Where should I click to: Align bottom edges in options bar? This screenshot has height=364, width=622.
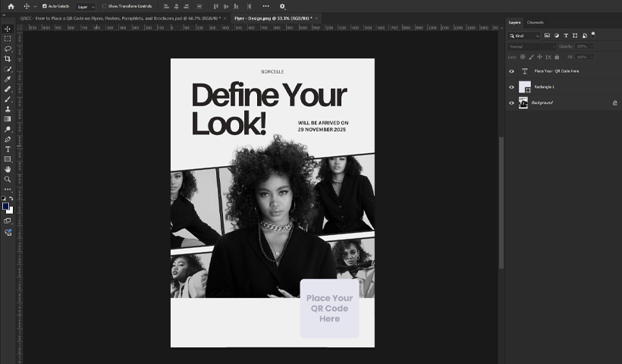[237, 6]
